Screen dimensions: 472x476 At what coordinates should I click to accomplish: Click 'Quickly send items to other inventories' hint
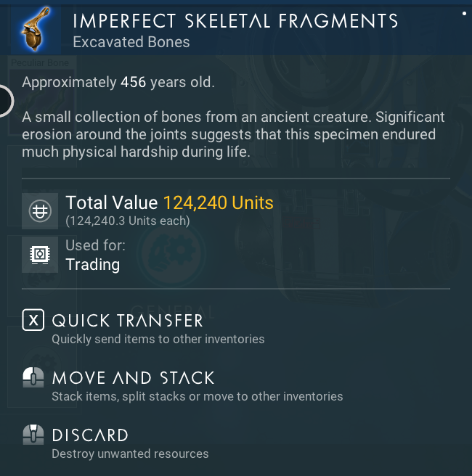coord(158,339)
